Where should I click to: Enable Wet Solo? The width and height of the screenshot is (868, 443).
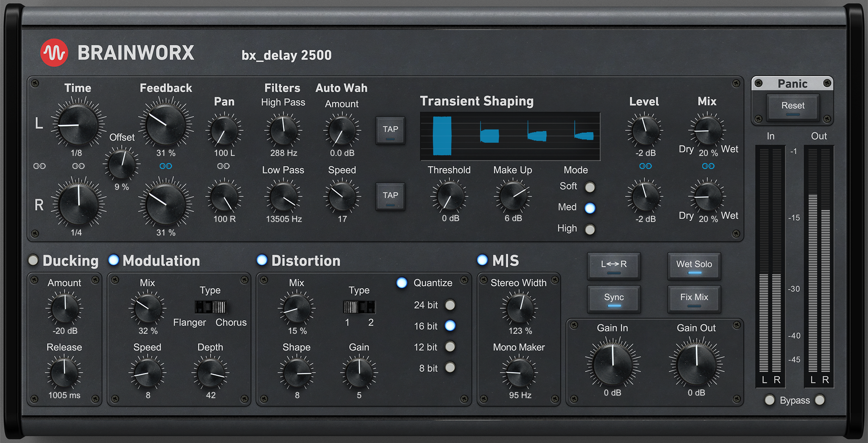click(x=694, y=266)
